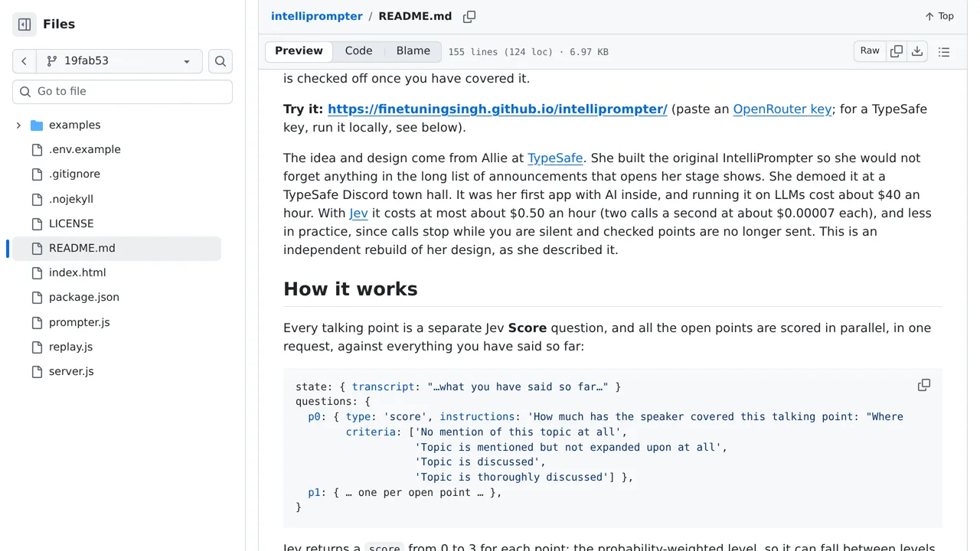Switch to the Blame tab

pos(413,51)
